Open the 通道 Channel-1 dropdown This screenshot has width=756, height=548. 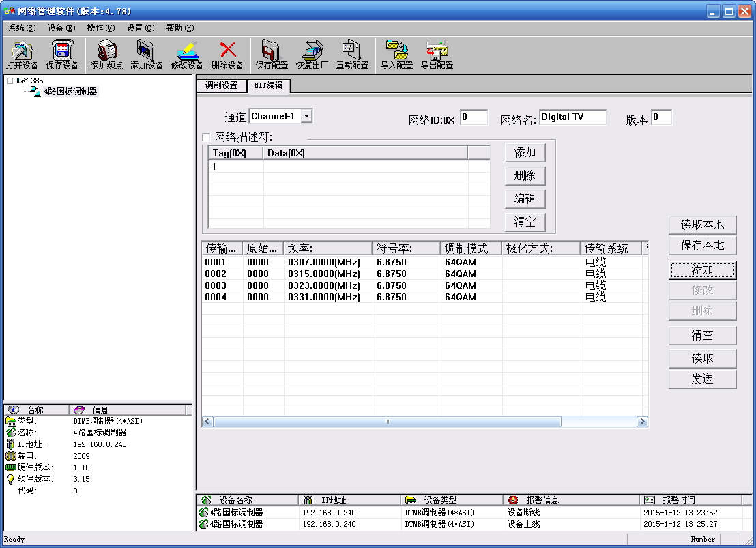pos(306,116)
